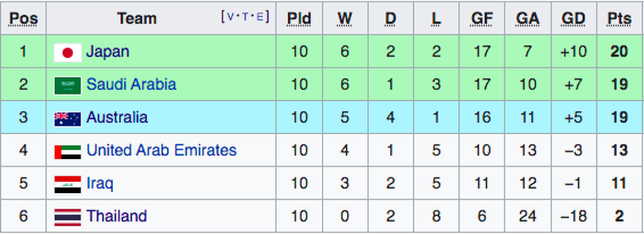Follow the United Arab Emirates link
Viewport: 644px width, 234px height.
pyautogui.click(x=161, y=150)
